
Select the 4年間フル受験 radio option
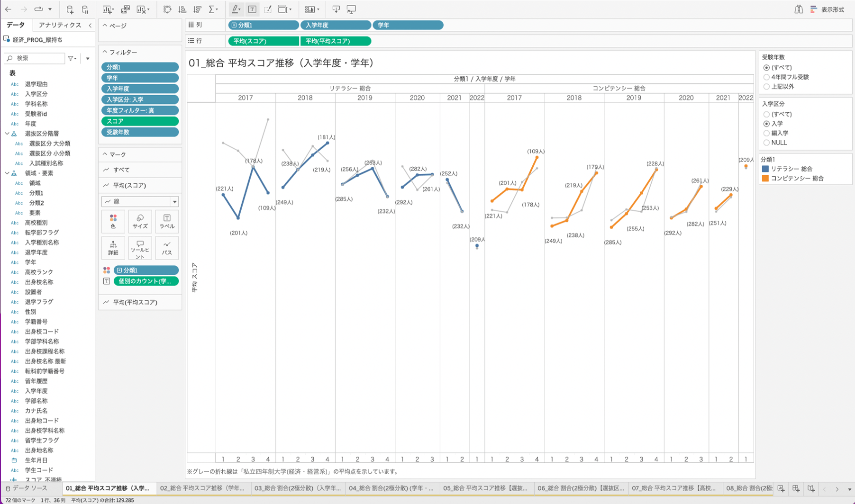tap(766, 77)
